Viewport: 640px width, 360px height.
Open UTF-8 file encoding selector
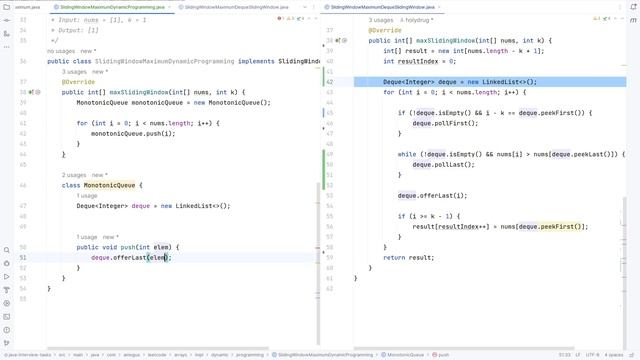pos(593,355)
